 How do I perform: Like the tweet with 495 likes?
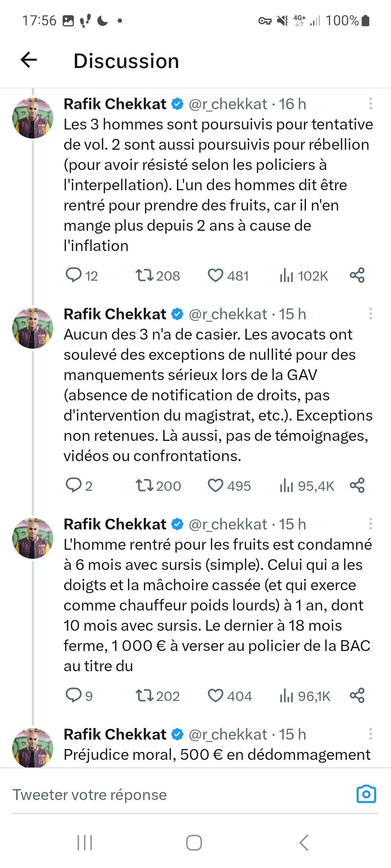(x=229, y=486)
